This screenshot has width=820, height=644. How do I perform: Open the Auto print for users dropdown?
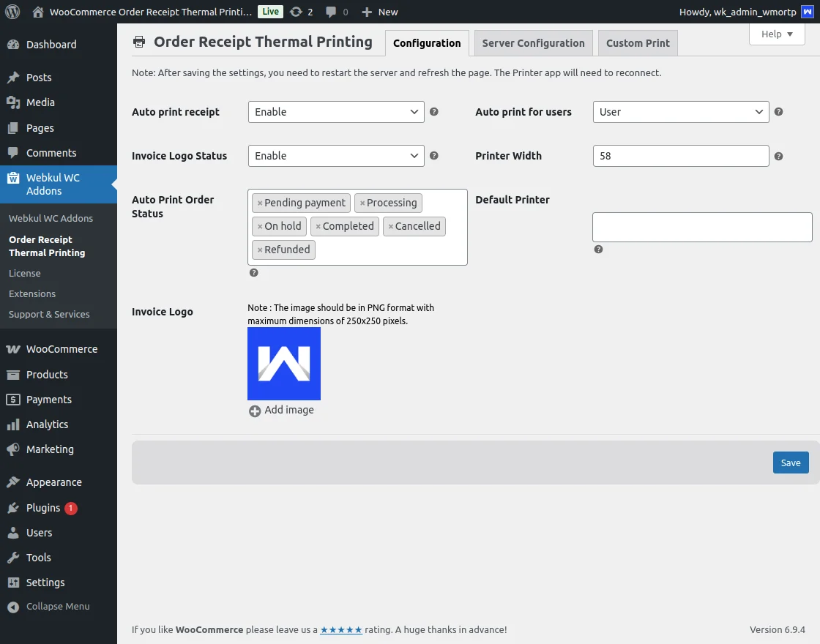pyautogui.click(x=680, y=112)
